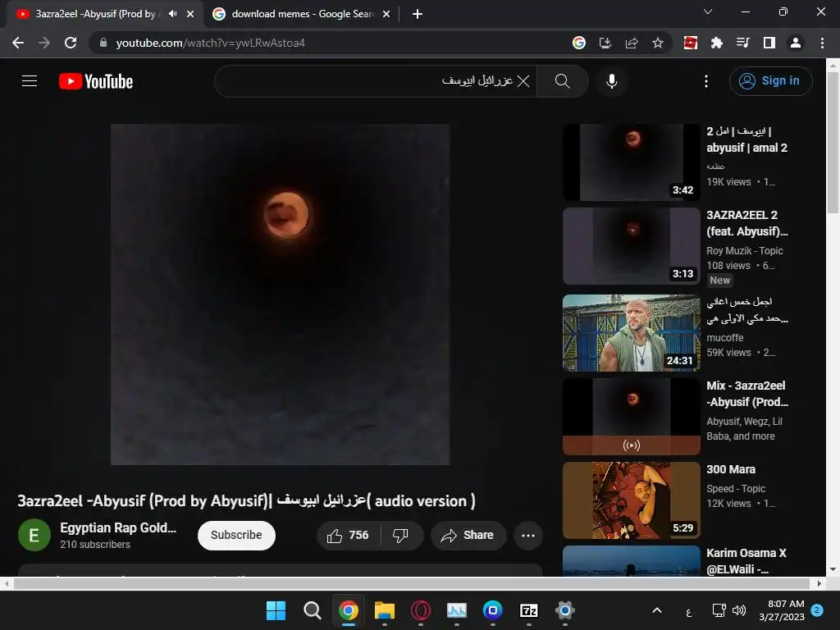This screenshot has width=840, height=630.
Task: Click the horizontal page scrollbar
Action: coord(413,583)
